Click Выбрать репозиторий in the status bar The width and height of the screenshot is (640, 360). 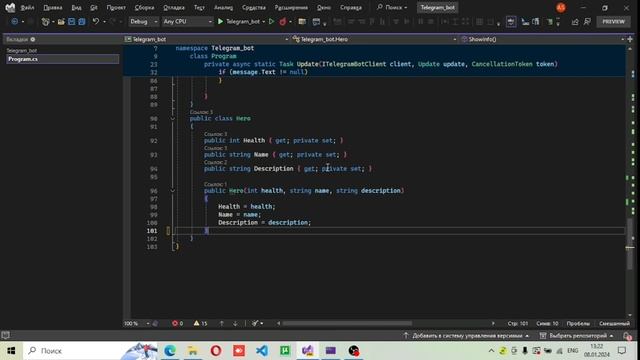[577, 336]
